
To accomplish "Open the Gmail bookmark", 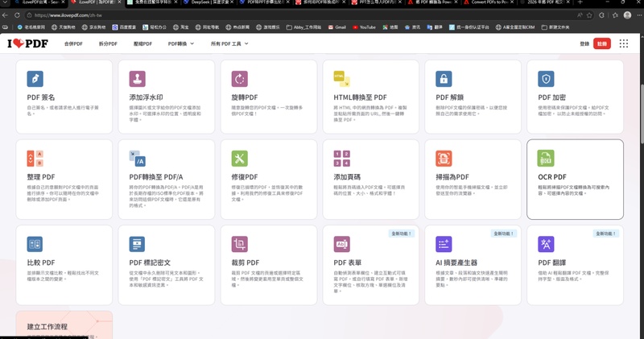I will coord(336,27).
